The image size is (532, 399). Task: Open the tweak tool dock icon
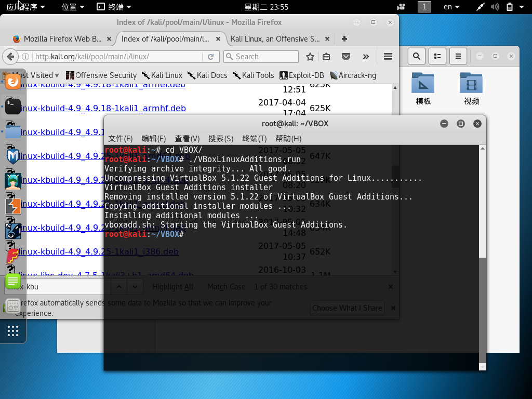click(x=13, y=305)
